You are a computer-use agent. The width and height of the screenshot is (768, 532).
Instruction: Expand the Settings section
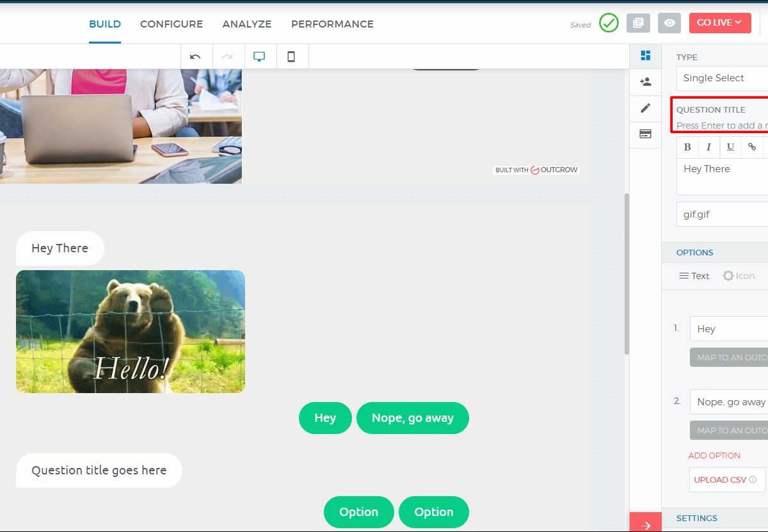(x=697, y=518)
